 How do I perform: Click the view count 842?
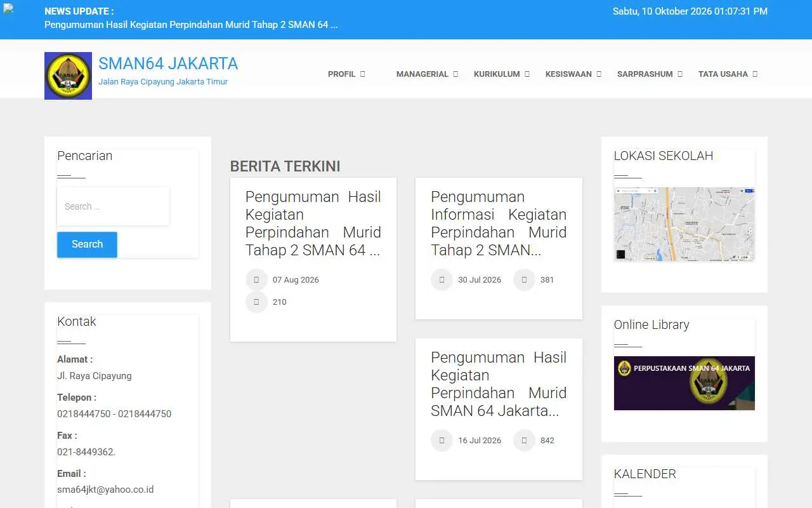coord(547,441)
